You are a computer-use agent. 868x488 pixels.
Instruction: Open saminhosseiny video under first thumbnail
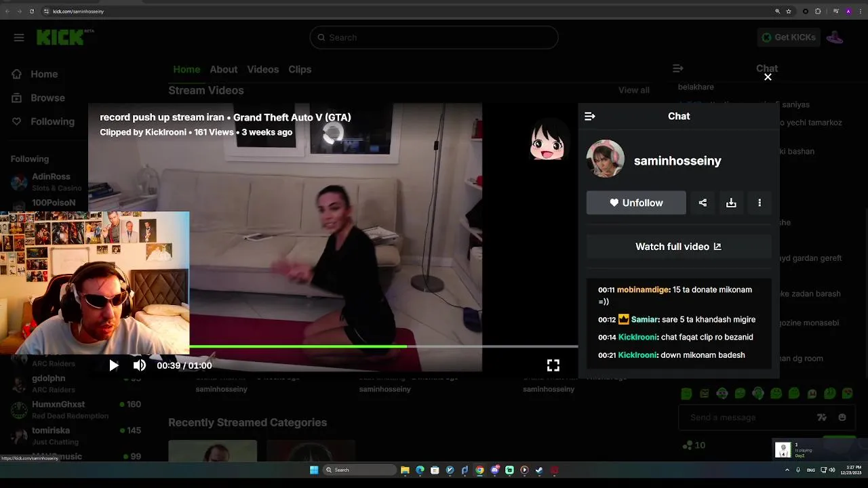coord(221,389)
